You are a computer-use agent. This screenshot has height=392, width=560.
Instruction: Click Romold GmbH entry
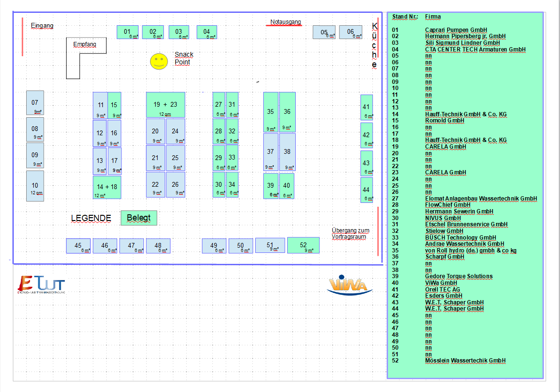pos(445,121)
